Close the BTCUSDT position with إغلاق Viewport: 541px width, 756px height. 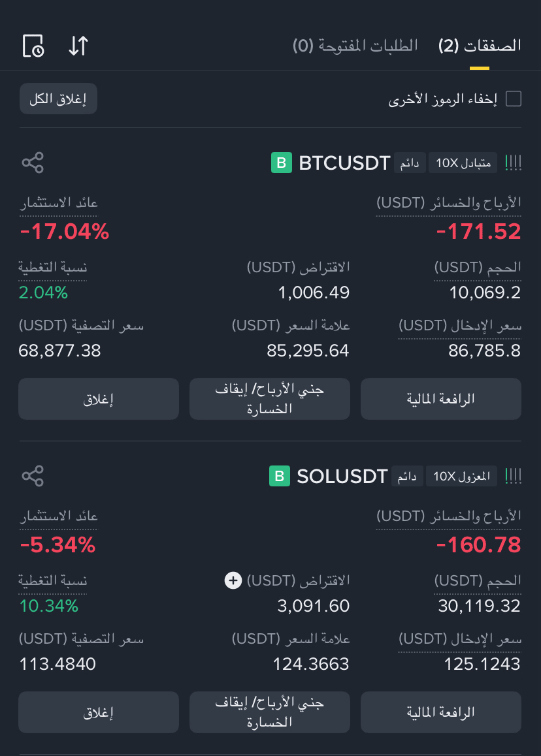99,399
